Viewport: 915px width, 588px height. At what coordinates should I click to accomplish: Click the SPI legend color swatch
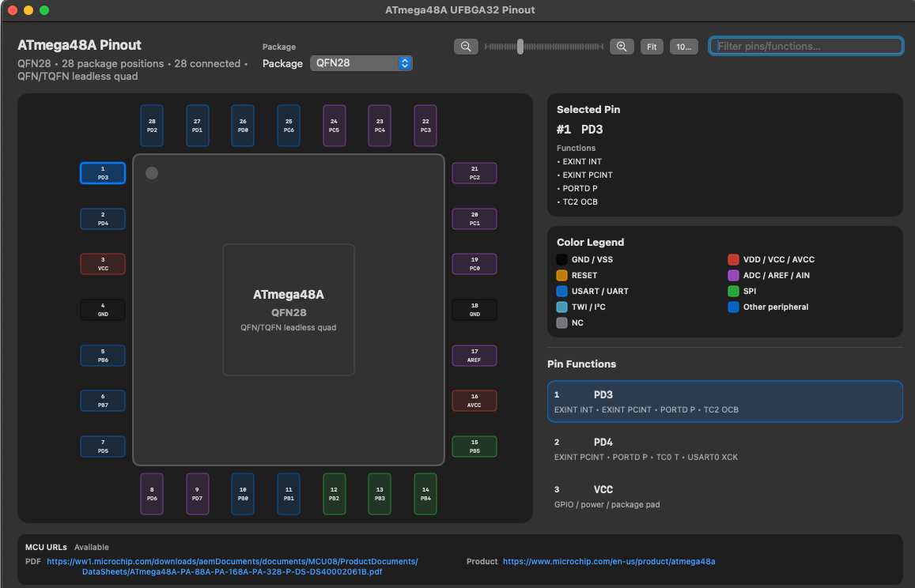(x=733, y=291)
